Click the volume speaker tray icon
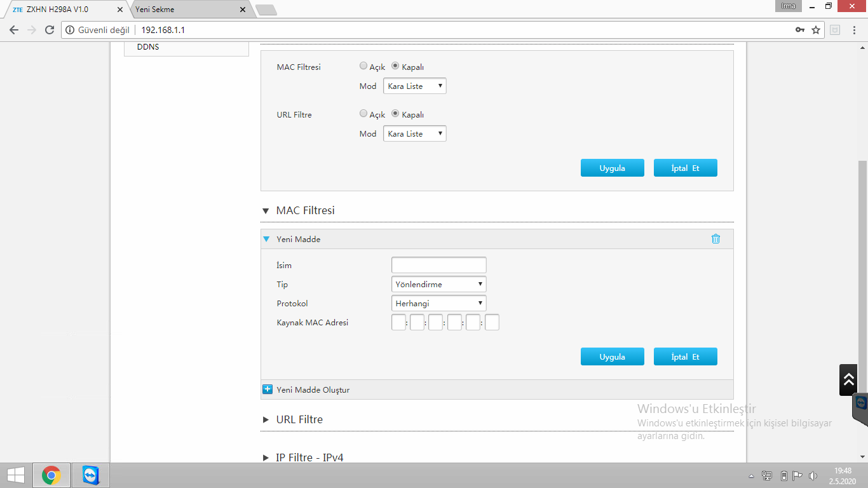Image resolution: width=868 pixels, height=488 pixels. pos(813,476)
